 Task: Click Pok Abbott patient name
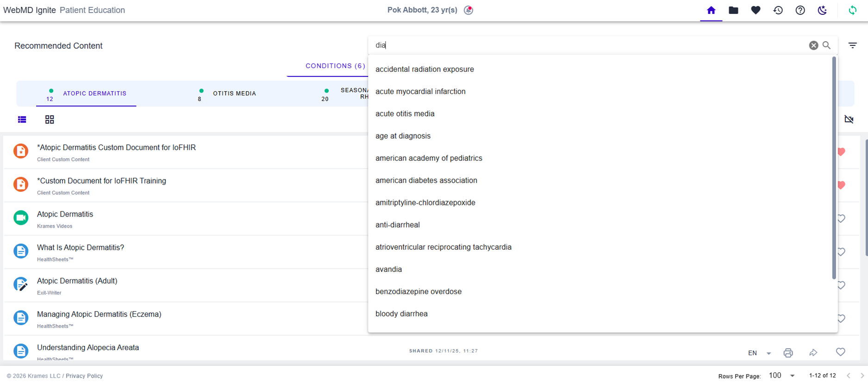[422, 10]
